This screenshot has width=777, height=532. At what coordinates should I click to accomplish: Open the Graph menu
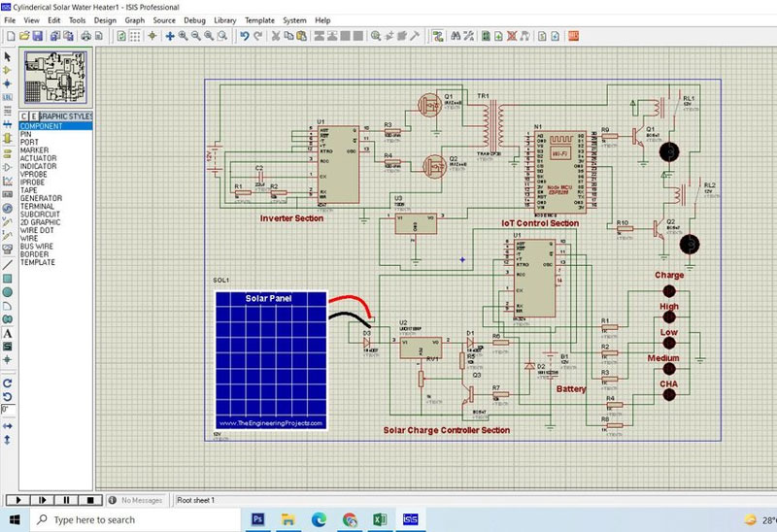click(135, 20)
